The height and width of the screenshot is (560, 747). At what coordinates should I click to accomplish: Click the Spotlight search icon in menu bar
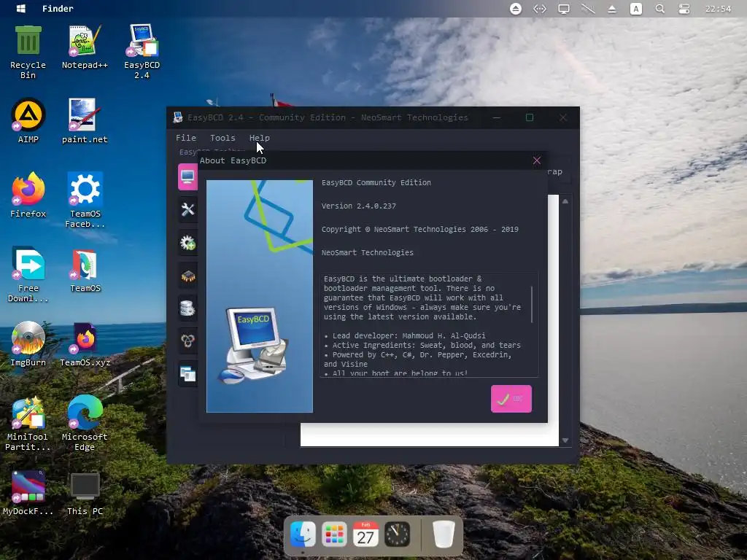[659, 9]
